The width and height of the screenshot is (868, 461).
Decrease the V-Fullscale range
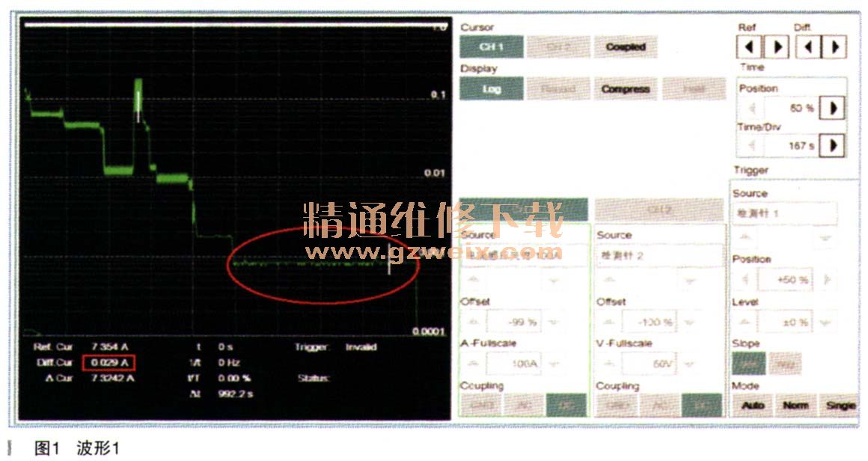point(689,364)
